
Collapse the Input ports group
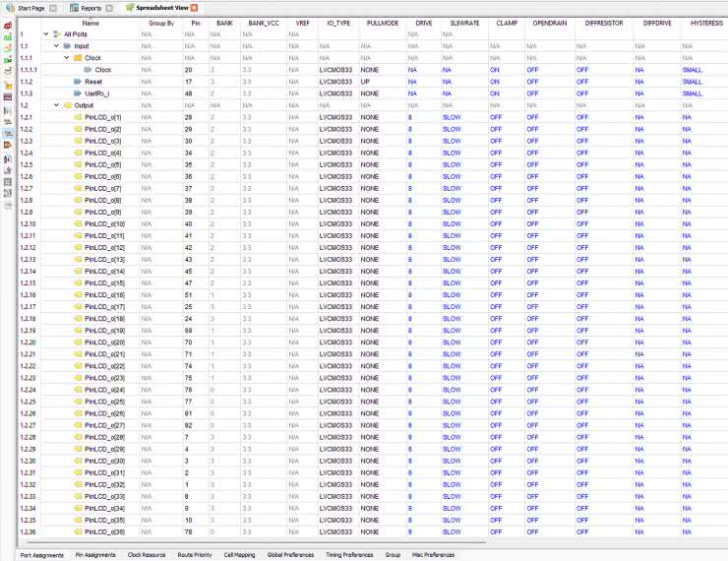click(x=56, y=46)
